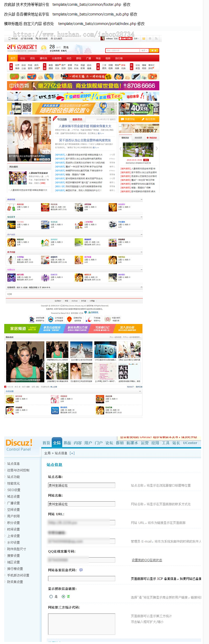Viewport: 209px width, 644px height.
Task: Collapse the 亲子乐园 forum section
Action: (x=142, y=252)
